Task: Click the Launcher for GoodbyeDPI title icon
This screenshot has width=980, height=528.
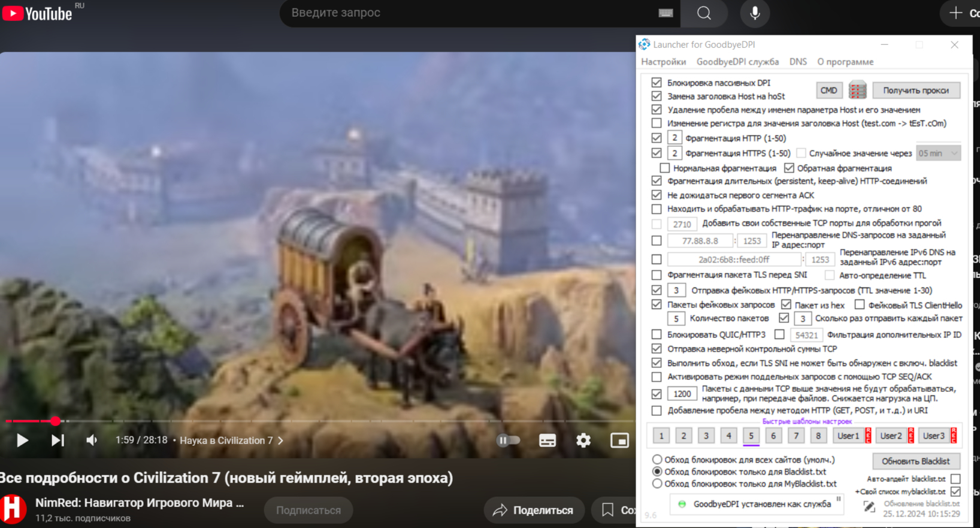Action: tap(645, 44)
